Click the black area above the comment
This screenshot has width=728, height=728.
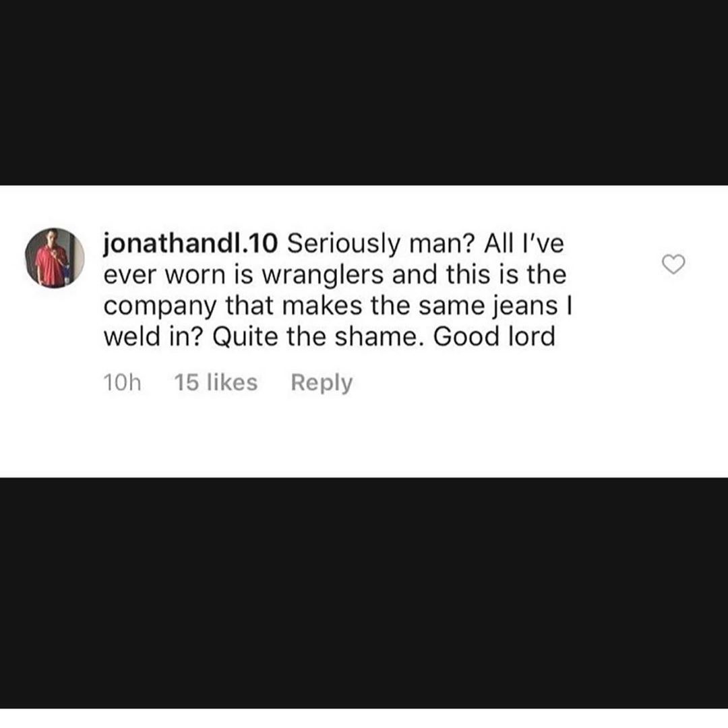point(364,92)
